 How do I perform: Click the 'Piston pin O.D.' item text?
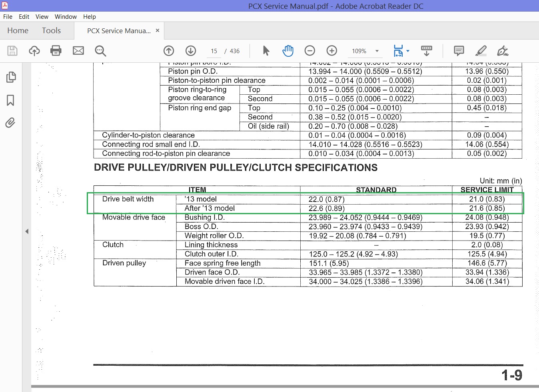(x=193, y=72)
